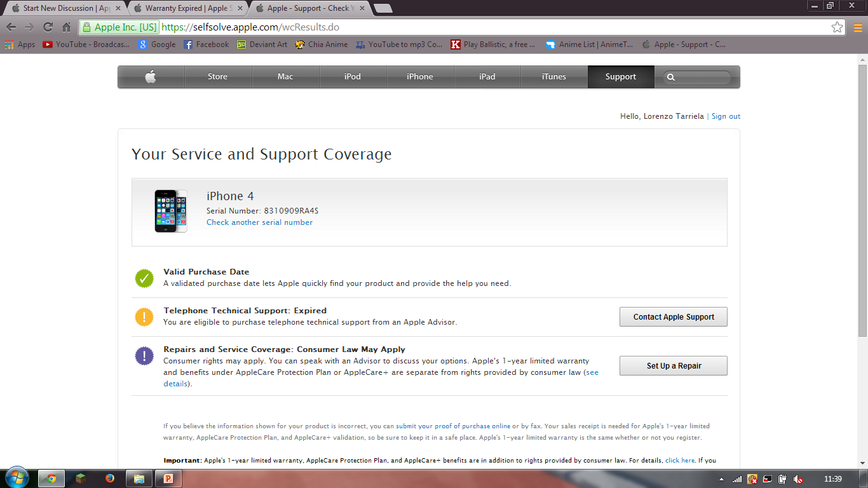Go to the Mac section
Screen dimensions: 868x488
pos(285,77)
